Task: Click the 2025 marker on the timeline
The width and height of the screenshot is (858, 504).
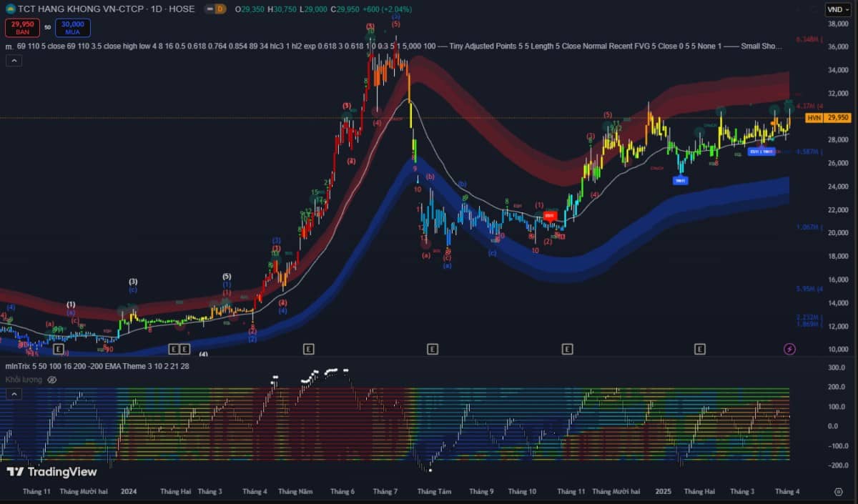Action: click(662, 492)
